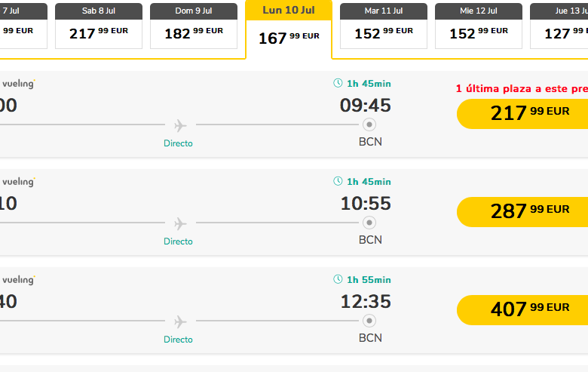Click the airplane icon on the 09:45 flight
Screen dimensions: 588x372
tap(180, 125)
